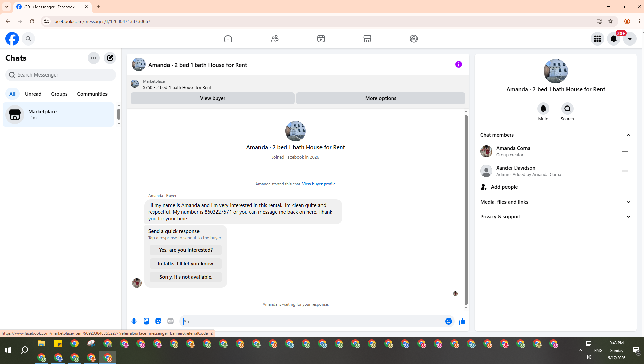This screenshot has width=644, height=364.
Task: Choose a GIF icon
Action: (171, 322)
